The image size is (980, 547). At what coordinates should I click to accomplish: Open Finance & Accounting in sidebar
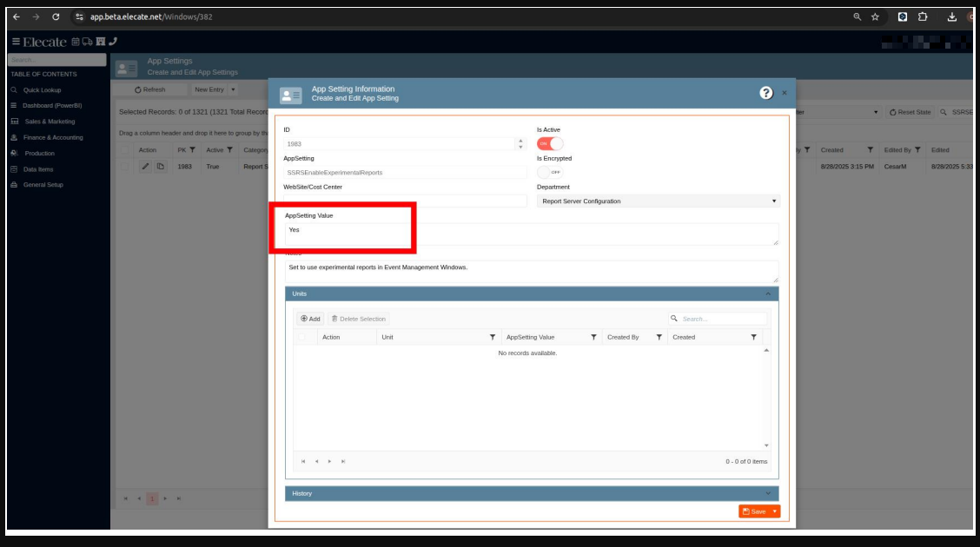53,137
